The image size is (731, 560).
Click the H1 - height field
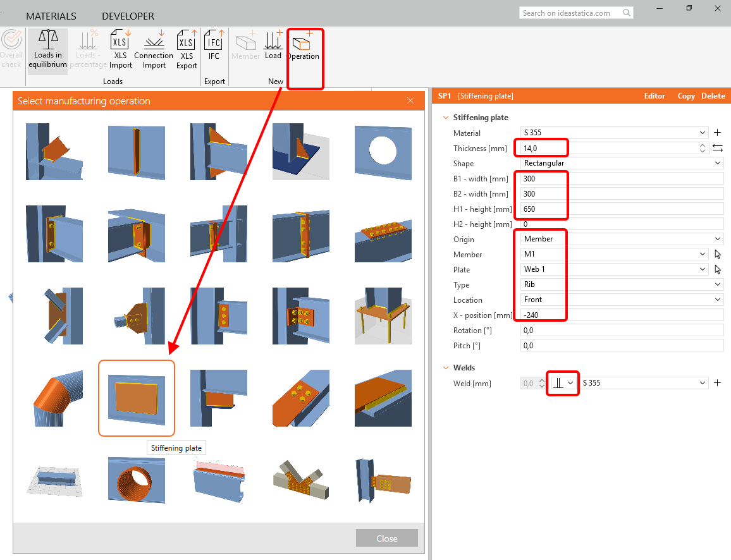(x=622, y=209)
